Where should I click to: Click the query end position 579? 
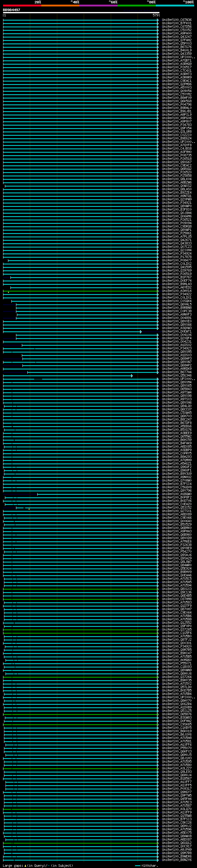point(155,15)
